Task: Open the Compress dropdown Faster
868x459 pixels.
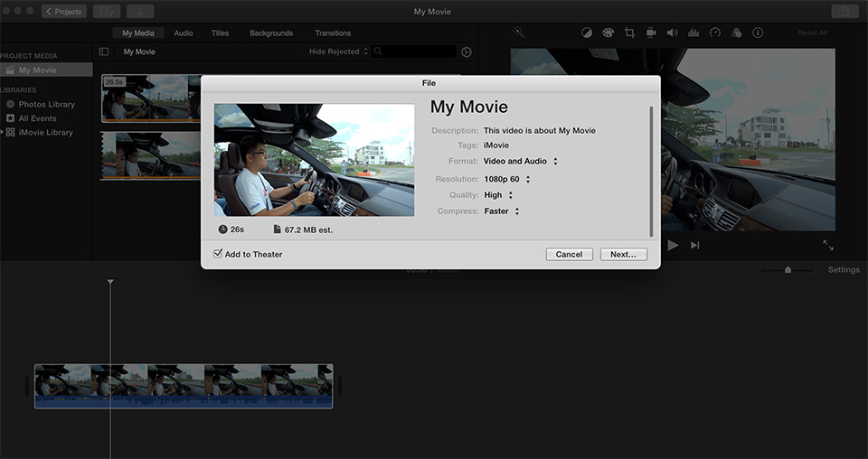Action: point(502,211)
